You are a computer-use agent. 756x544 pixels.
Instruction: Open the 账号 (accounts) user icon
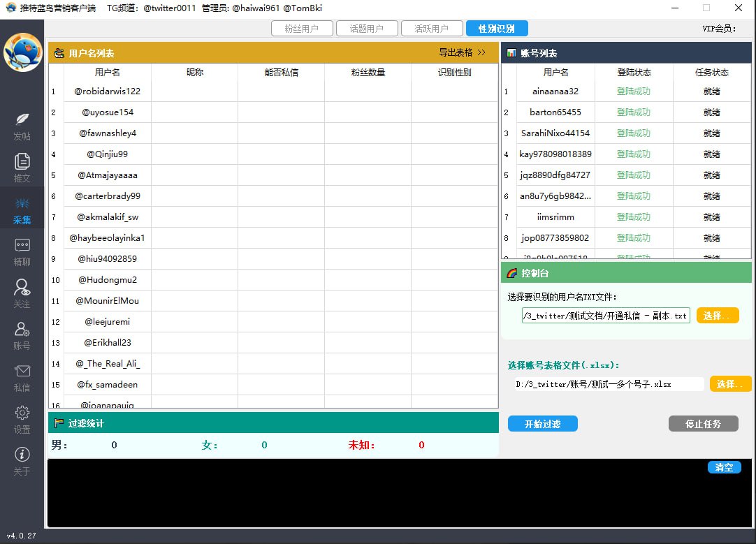(x=22, y=330)
